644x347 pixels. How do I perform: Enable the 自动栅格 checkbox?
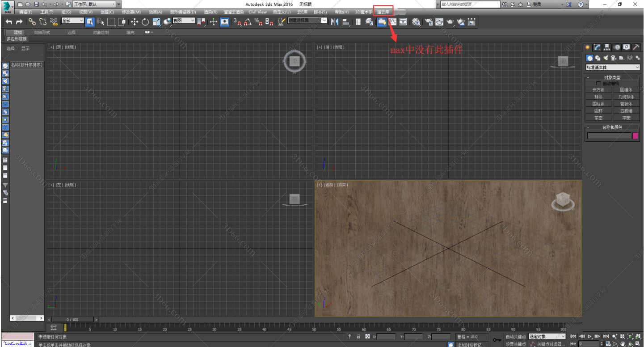coord(598,83)
